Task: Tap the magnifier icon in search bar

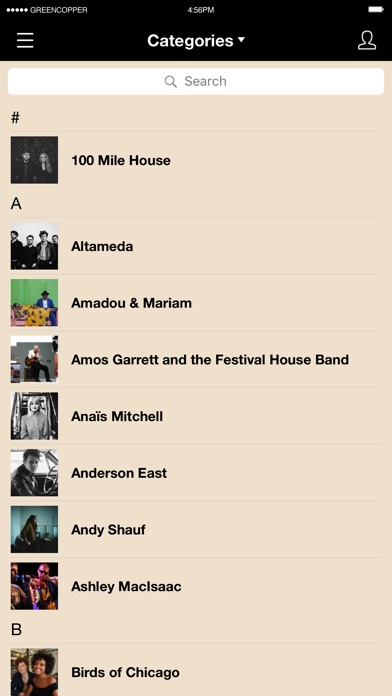Action: [x=170, y=81]
